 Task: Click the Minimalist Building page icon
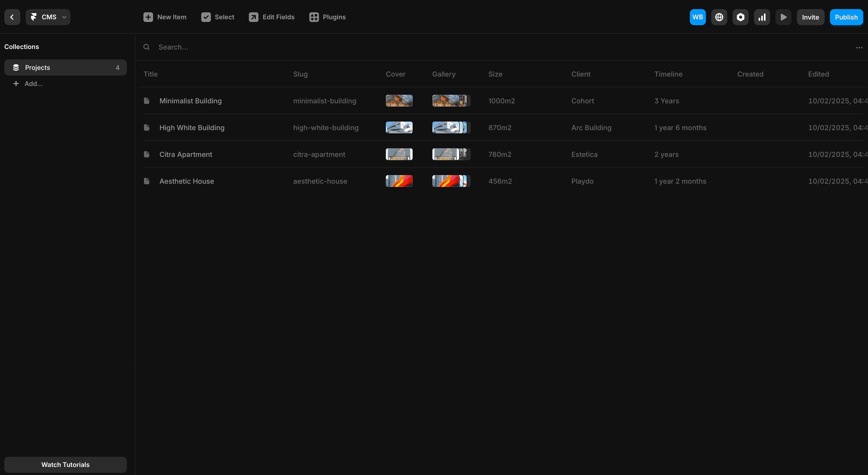[x=147, y=100]
